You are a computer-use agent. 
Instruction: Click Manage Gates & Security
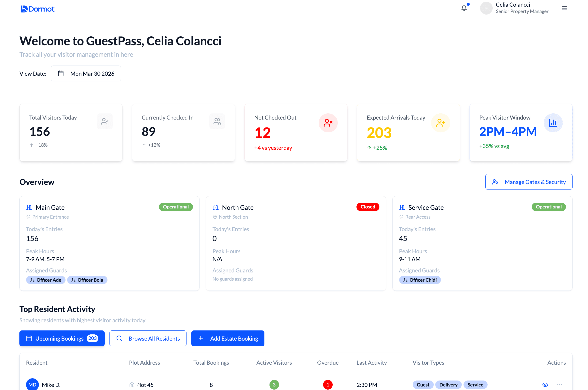coord(529,182)
